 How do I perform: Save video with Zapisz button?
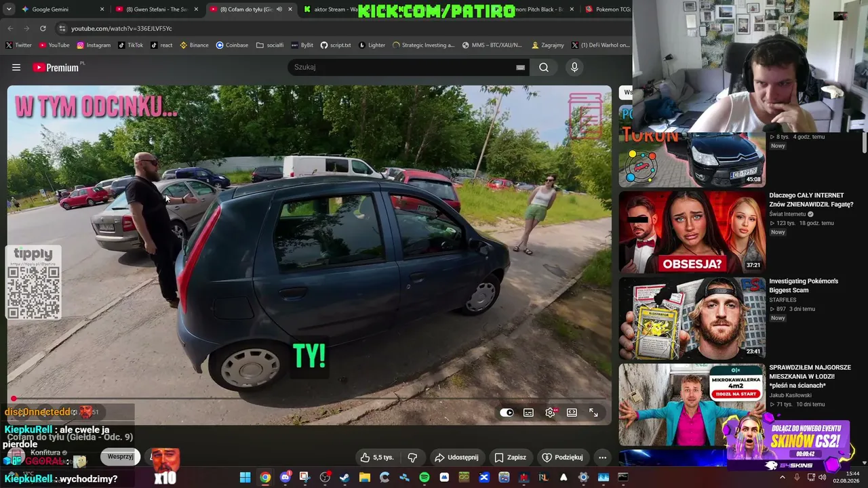click(x=511, y=457)
